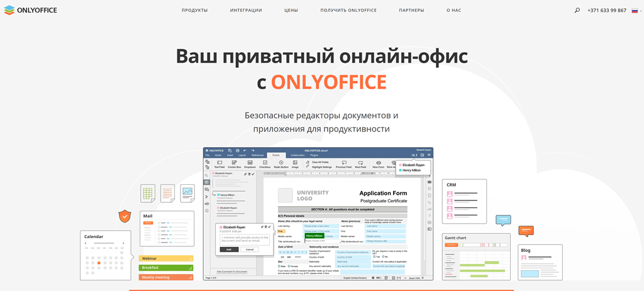Click the resolve checkmark in comment popup
Image resolution: width=644 pixels, height=291 pixels.
tap(269, 227)
